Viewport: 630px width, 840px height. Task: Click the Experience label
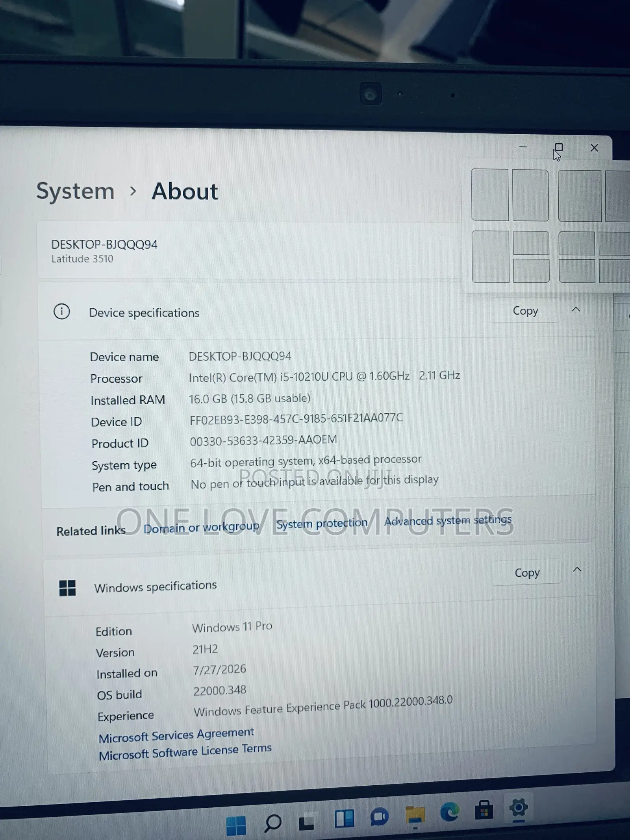pos(126,716)
